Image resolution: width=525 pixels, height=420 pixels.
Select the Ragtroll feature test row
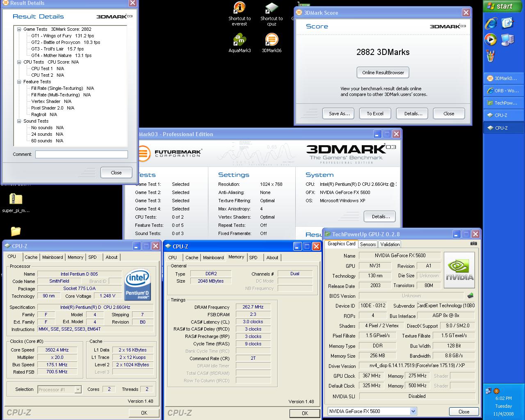(44, 114)
